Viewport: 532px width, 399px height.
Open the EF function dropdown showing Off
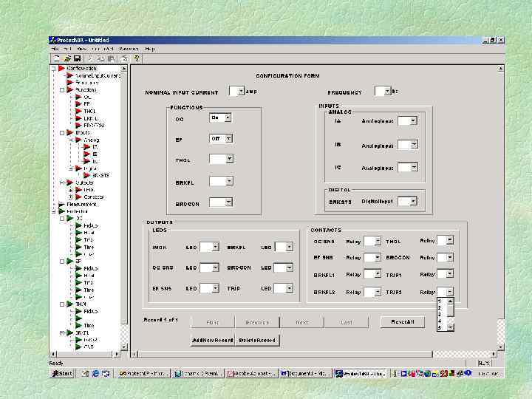pyautogui.click(x=228, y=138)
